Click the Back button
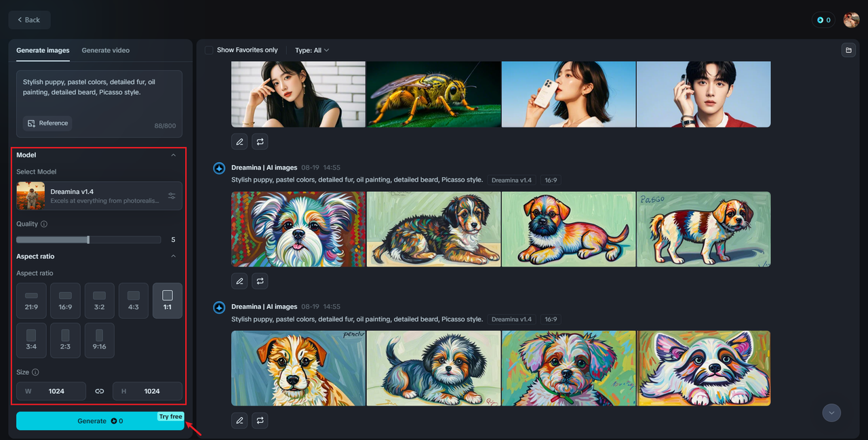Screen dimensions: 868x440 pyautogui.click(x=29, y=20)
